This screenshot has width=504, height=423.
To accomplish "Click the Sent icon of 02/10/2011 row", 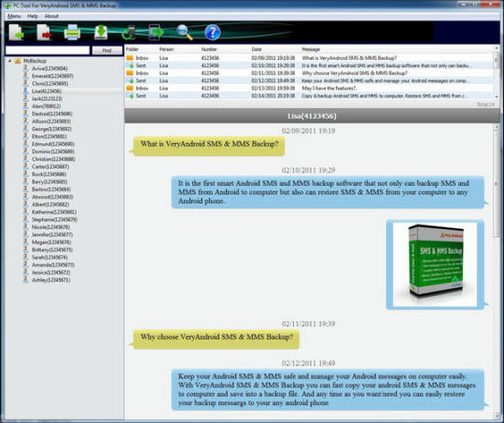I will 130,65.
